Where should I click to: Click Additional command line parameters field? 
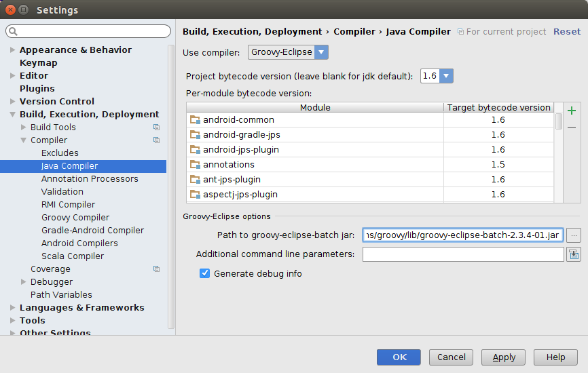(x=463, y=254)
